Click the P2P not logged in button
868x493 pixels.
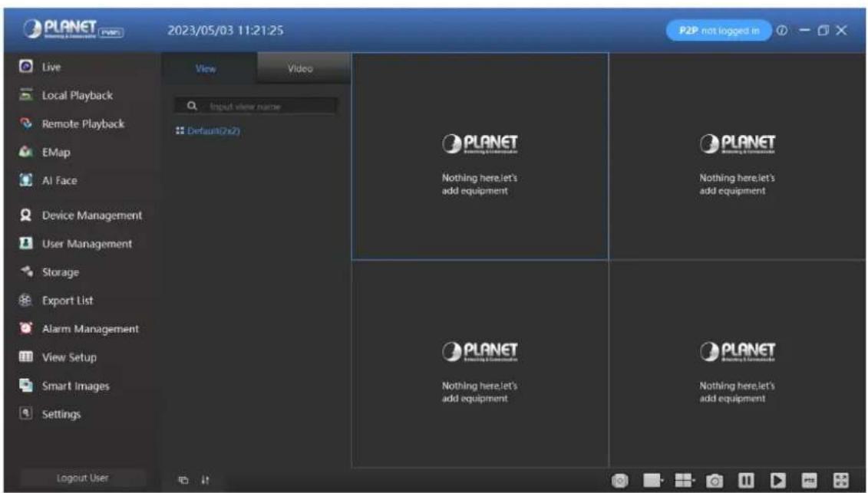click(718, 31)
